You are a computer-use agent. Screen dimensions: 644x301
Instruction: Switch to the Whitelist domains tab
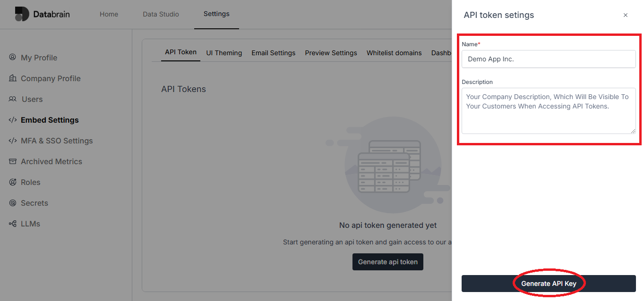394,53
